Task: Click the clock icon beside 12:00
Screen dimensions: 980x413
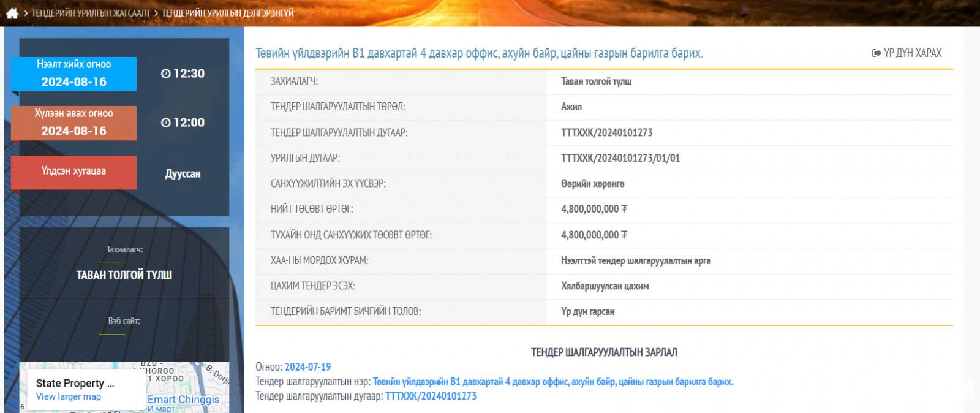Action: (x=165, y=123)
